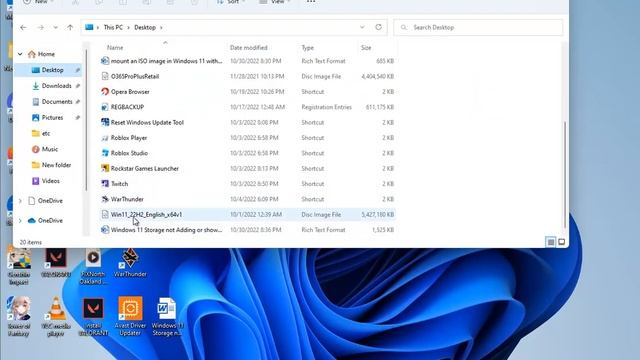The height and width of the screenshot is (360, 640).
Task: Sort files by Name column
Action: (115, 48)
